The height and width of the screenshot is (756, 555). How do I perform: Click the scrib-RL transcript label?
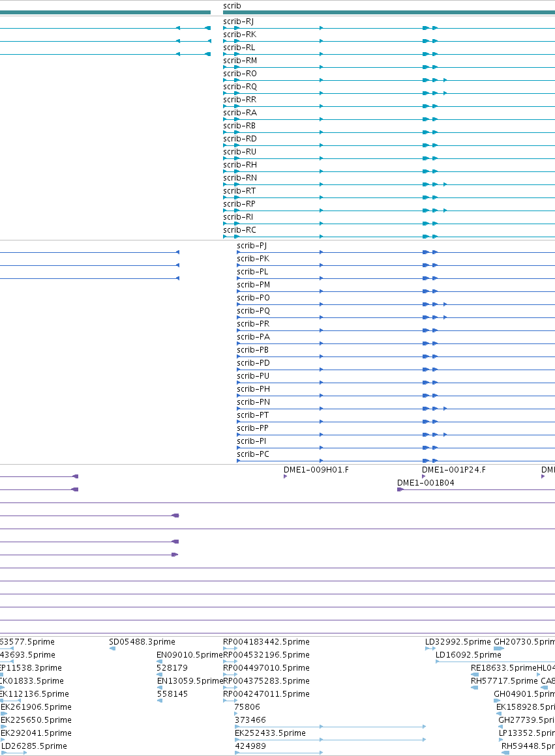pyautogui.click(x=239, y=47)
